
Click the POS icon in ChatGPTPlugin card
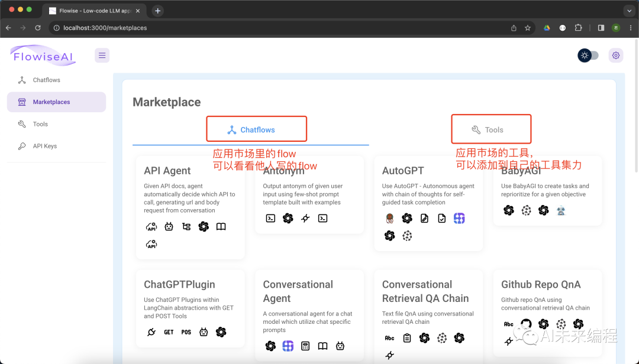[186, 332]
